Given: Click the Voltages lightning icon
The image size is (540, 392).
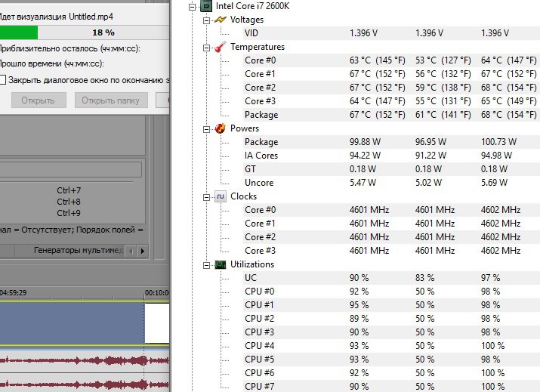Looking at the screenshot, I should 221,20.
